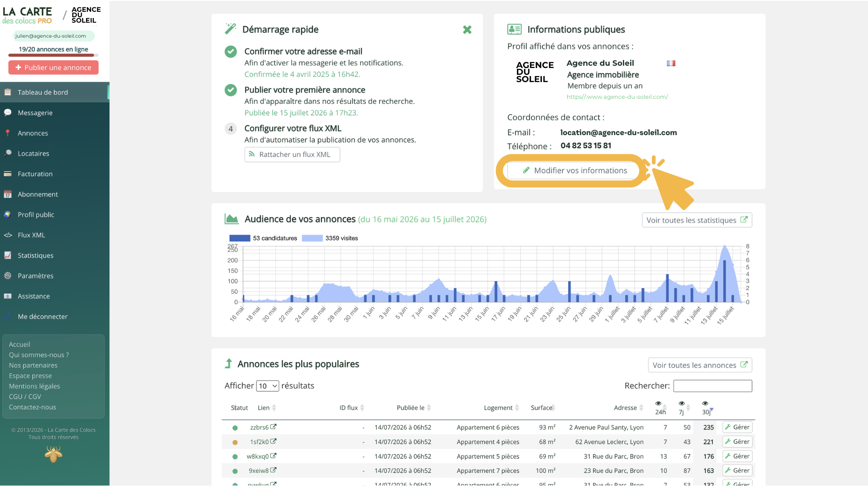
Task: Open the agence-du-soleil.com website link
Action: coord(617,97)
